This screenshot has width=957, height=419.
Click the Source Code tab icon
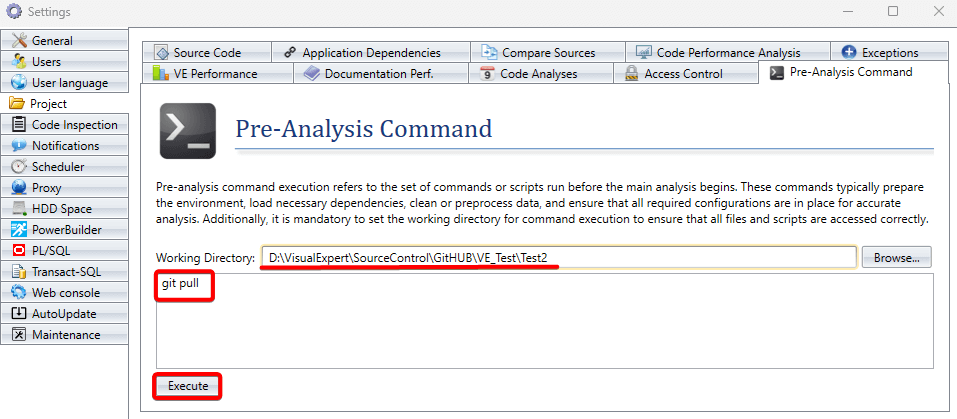(x=162, y=52)
